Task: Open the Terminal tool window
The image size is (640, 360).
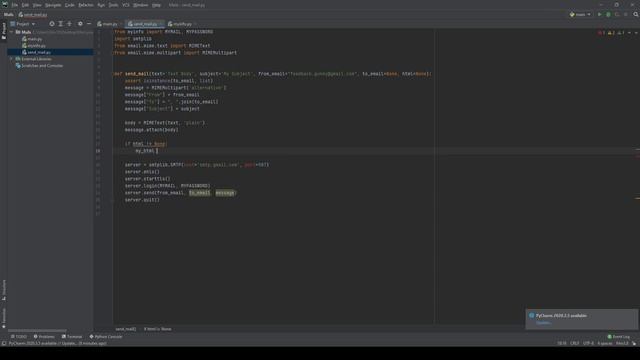Action: [x=72, y=337]
